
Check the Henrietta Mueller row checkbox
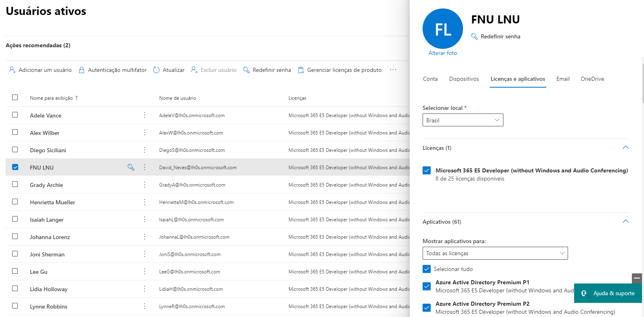coord(15,202)
